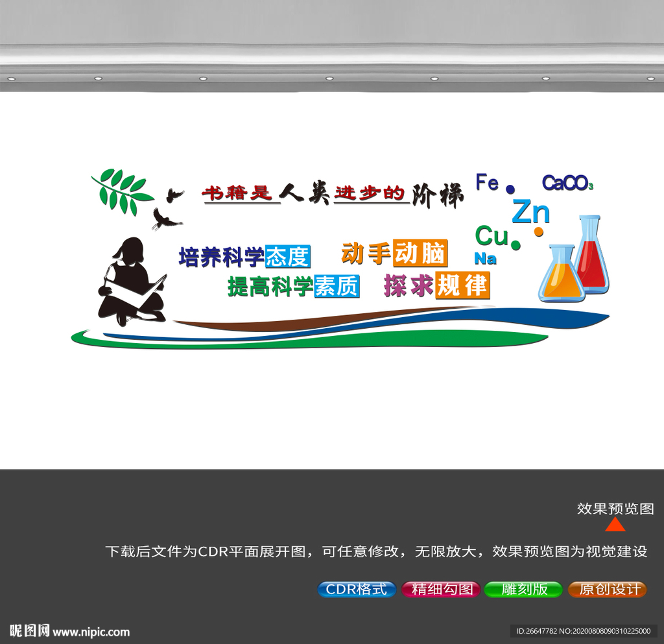Click the lower flying bird silhouette

point(165,219)
